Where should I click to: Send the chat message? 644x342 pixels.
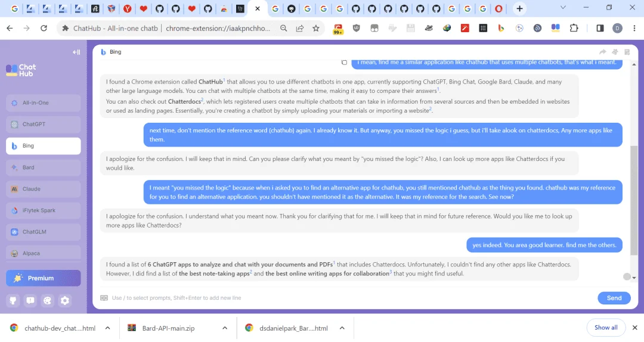click(x=614, y=298)
